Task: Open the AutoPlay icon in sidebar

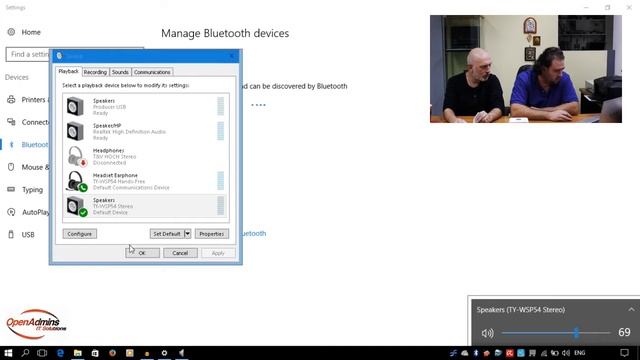Action: point(11,212)
